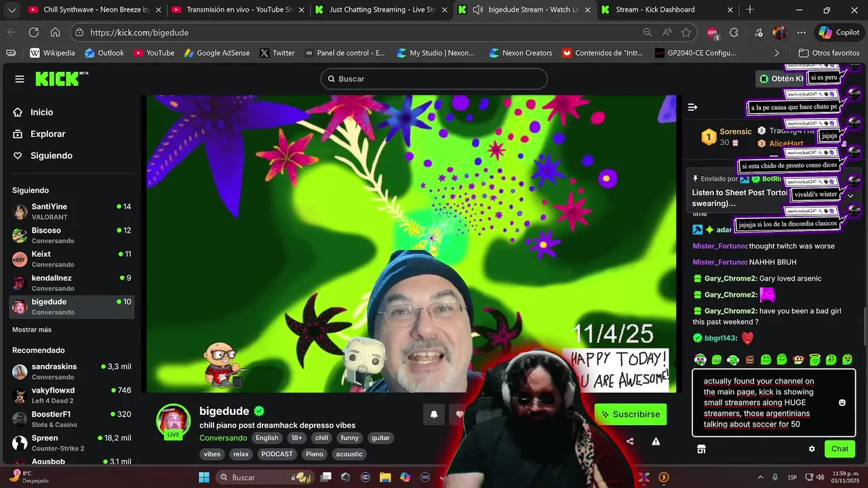
Task: Click the Conversando category link under title
Action: pos(223,438)
